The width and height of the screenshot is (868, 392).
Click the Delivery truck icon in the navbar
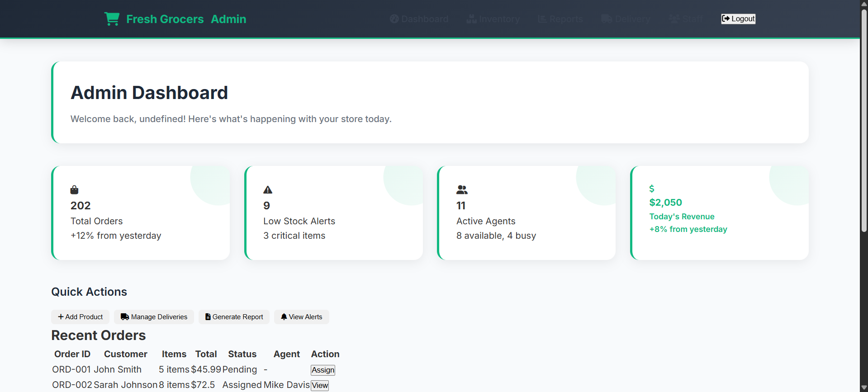607,19
